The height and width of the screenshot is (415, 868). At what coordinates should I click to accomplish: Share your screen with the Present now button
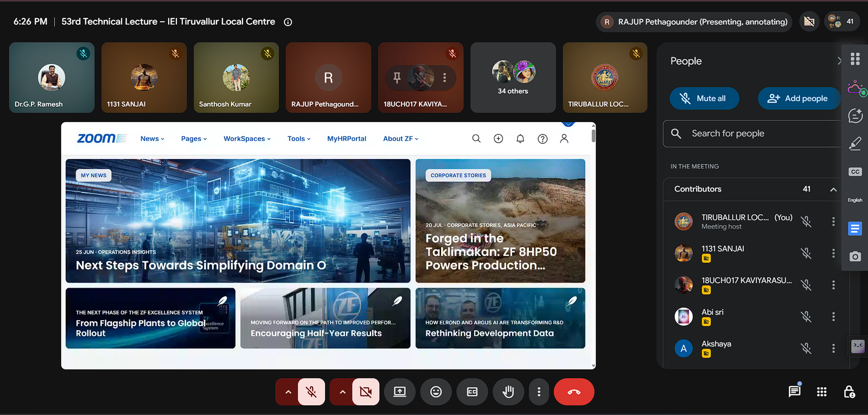400,392
